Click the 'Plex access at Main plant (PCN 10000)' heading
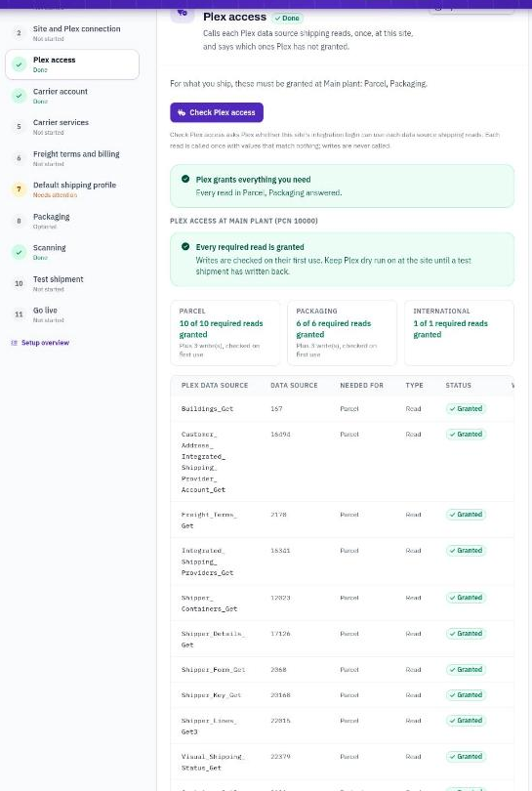 point(244,221)
